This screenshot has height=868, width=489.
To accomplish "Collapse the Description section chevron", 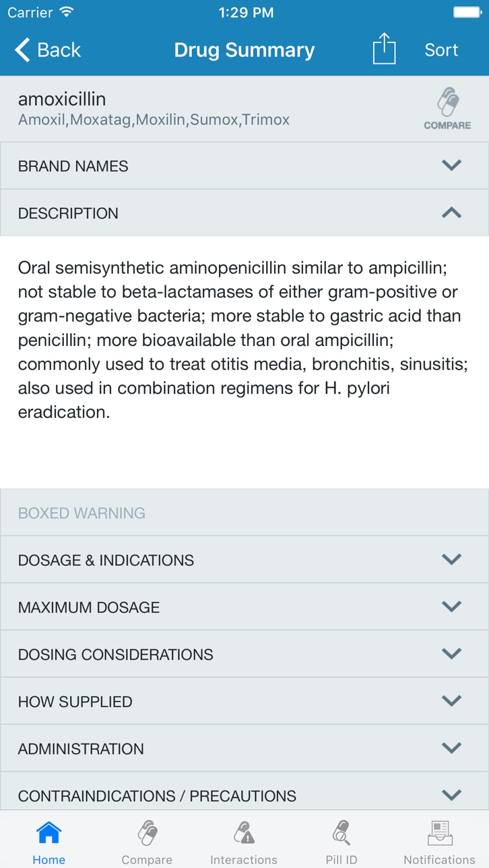I will 451,213.
